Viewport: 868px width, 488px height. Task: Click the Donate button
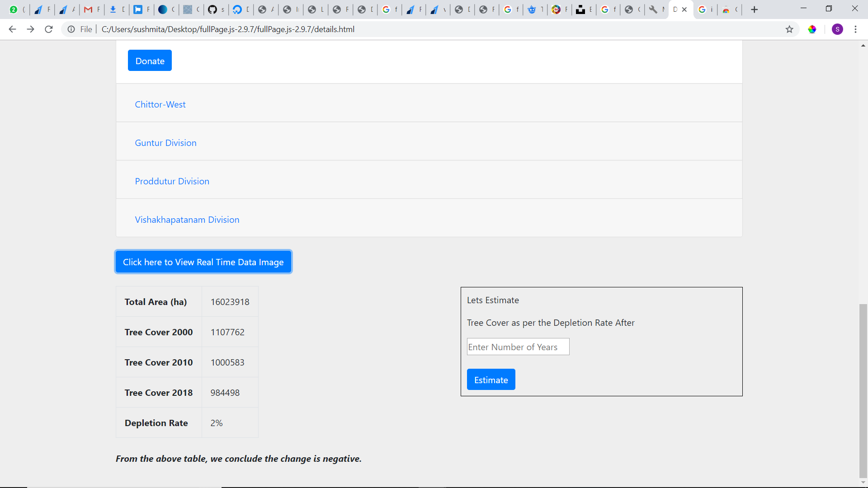point(150,61)
